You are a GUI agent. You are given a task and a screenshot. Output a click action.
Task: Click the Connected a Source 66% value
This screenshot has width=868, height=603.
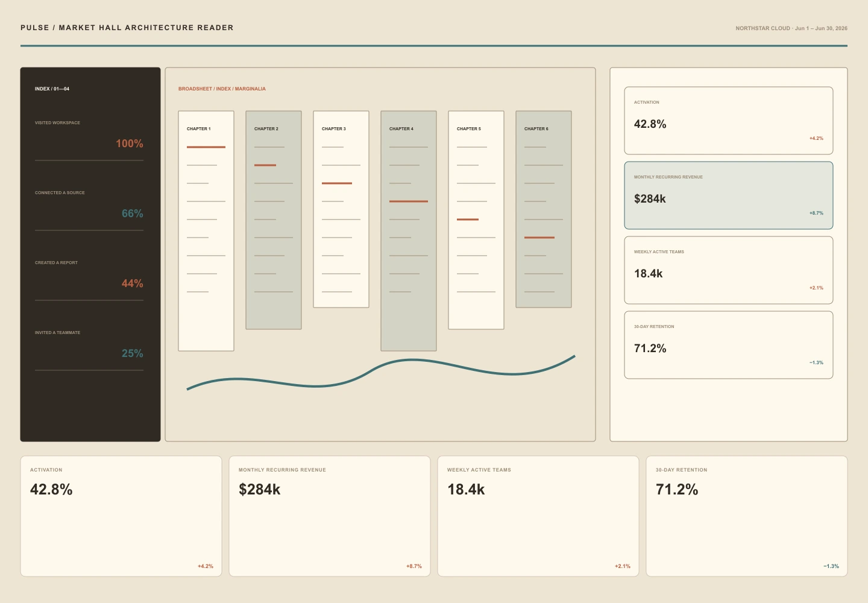tap(133, 213)
